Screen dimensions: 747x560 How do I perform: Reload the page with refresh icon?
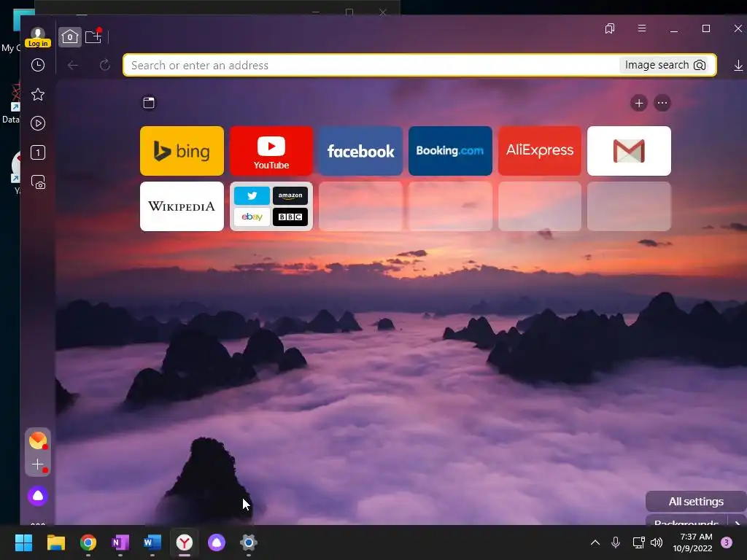coord(105,65)
